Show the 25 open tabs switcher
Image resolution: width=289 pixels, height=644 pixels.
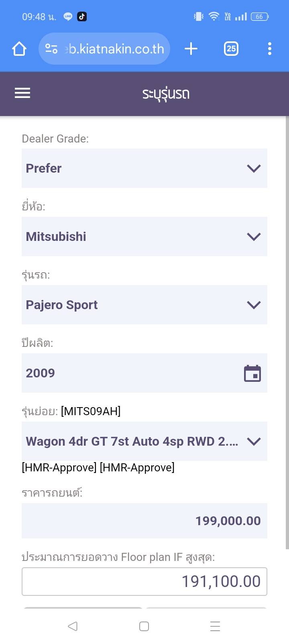[x=231, y=49]
